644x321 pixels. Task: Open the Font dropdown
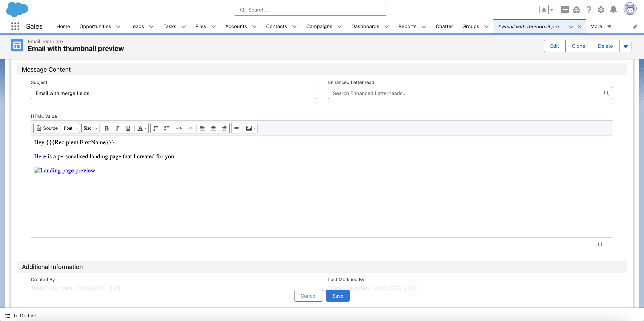(71, 128)
